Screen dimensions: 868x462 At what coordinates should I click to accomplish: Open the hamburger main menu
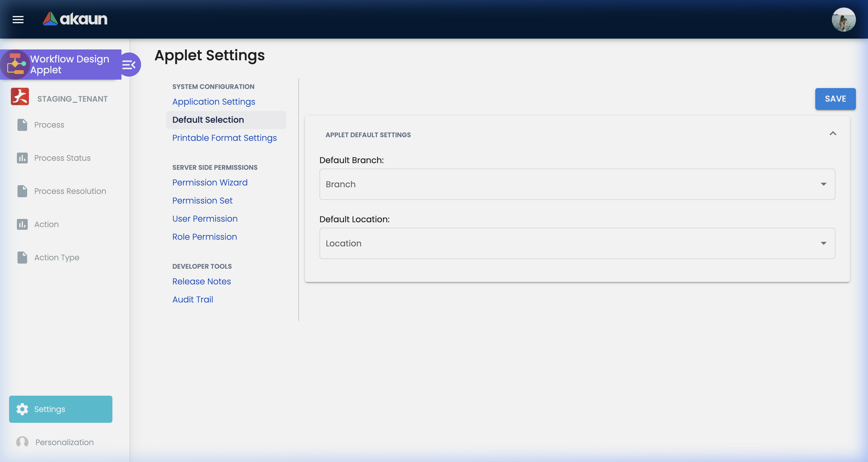coord(18,20)
